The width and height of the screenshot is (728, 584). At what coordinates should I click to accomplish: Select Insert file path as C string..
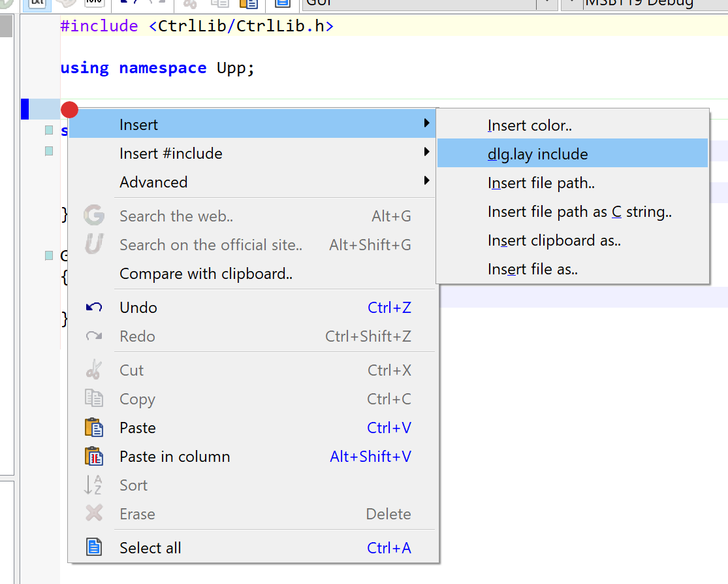(x=579, y=212)
